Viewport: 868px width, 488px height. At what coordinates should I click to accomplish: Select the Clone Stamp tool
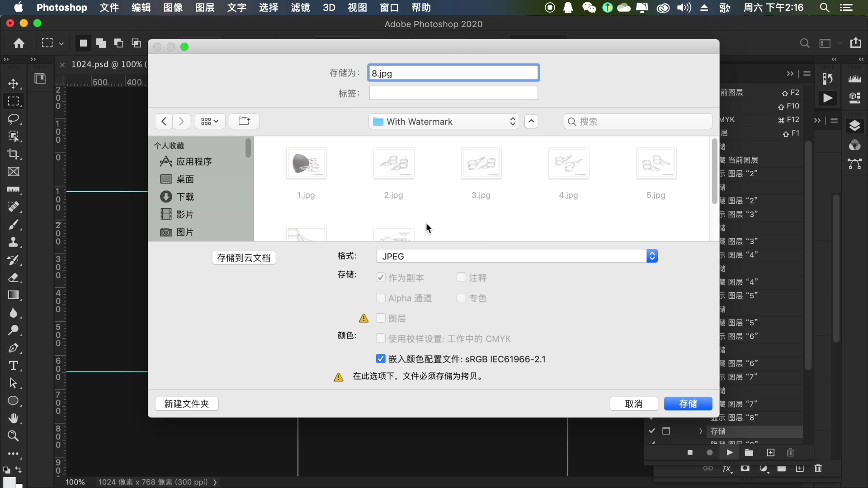pos(13,243)
